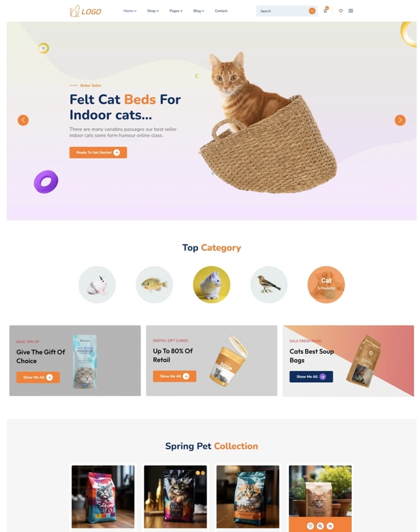The height and width of the screenshot is (532, 420).
Task: Expand the Pages dropdown menu
Action: pyautogui.click(x=176, y=11)
